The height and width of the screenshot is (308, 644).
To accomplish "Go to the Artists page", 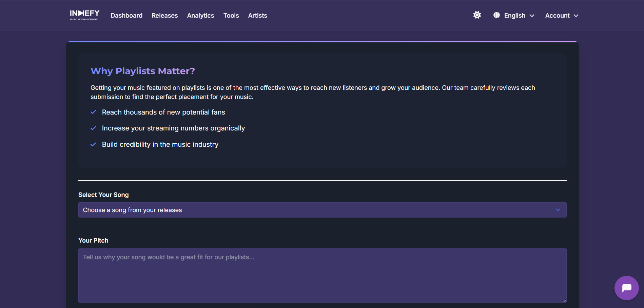I will click(257, 16).
